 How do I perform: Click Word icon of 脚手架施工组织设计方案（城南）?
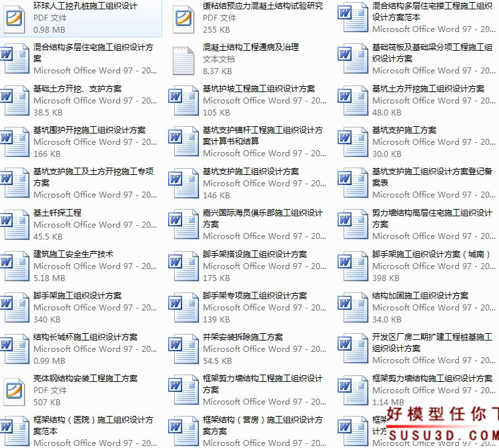click(353, 266)
